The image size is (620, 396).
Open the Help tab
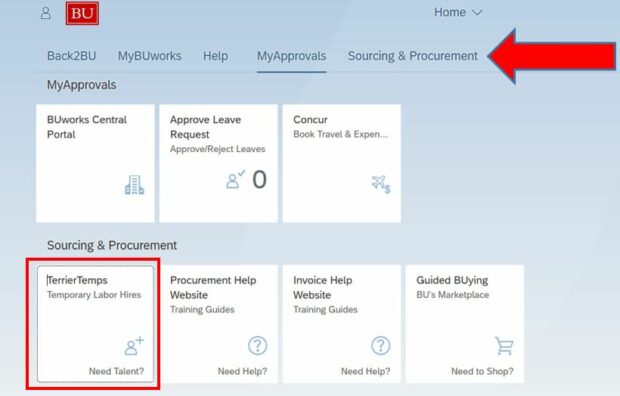pyautogui.click(x=215, y=56)
